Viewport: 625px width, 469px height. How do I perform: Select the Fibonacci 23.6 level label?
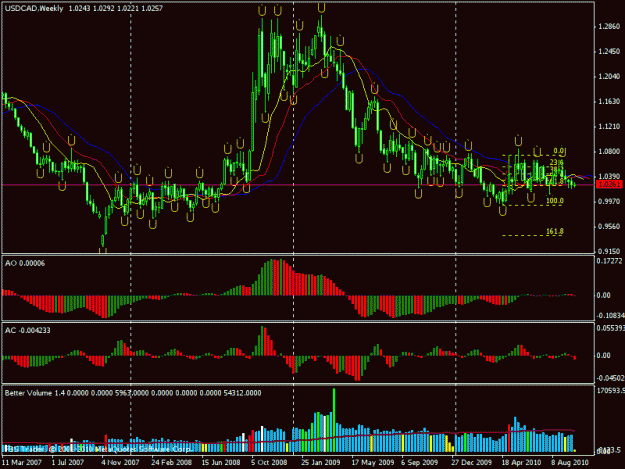[556, 162]
